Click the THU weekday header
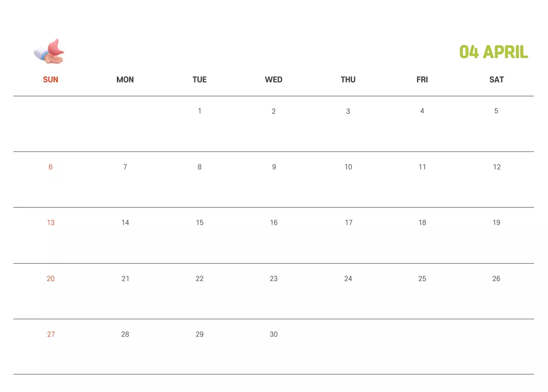 coord(348,80)
